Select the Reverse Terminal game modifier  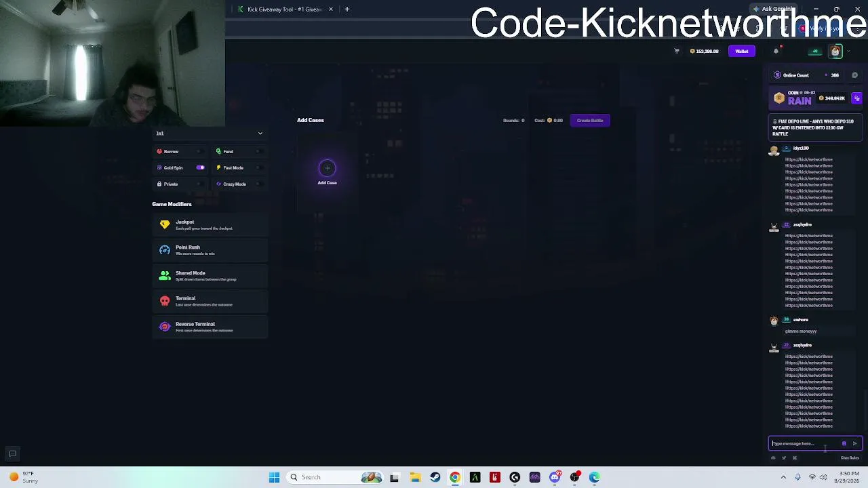point(210,327)
